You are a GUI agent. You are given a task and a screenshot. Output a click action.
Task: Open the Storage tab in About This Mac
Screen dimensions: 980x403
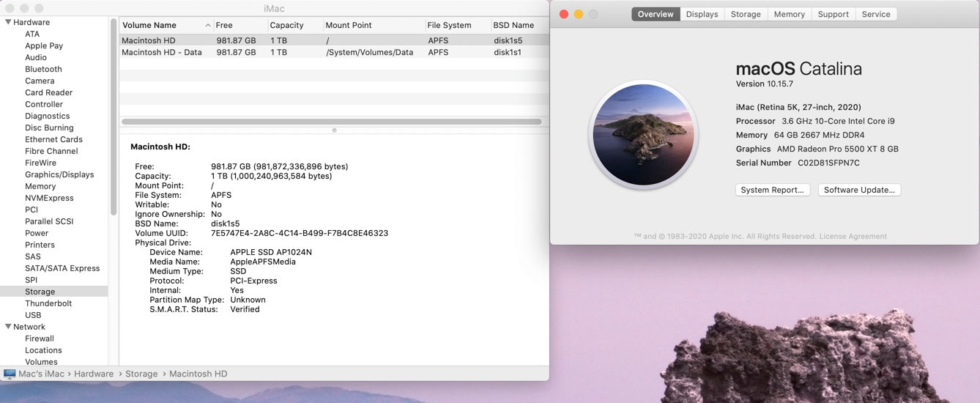tap(746, 14)
